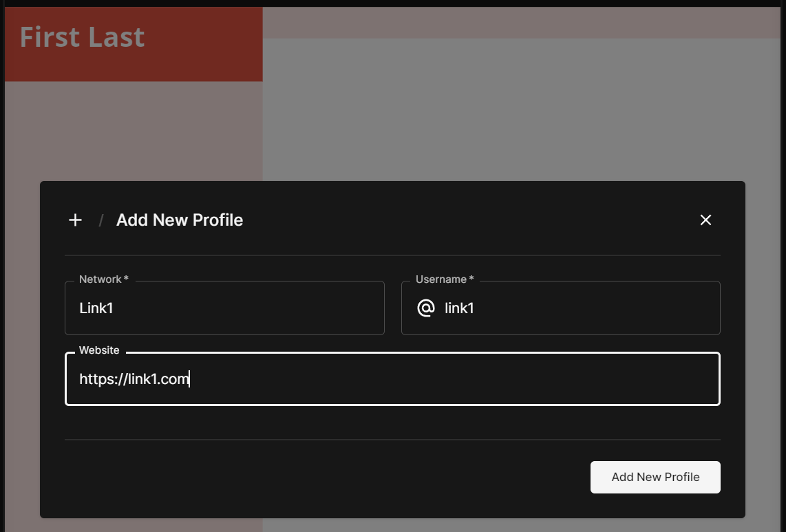Click the Network label above its field
Viewport: 786px width, 532px height.
(102, 279)
